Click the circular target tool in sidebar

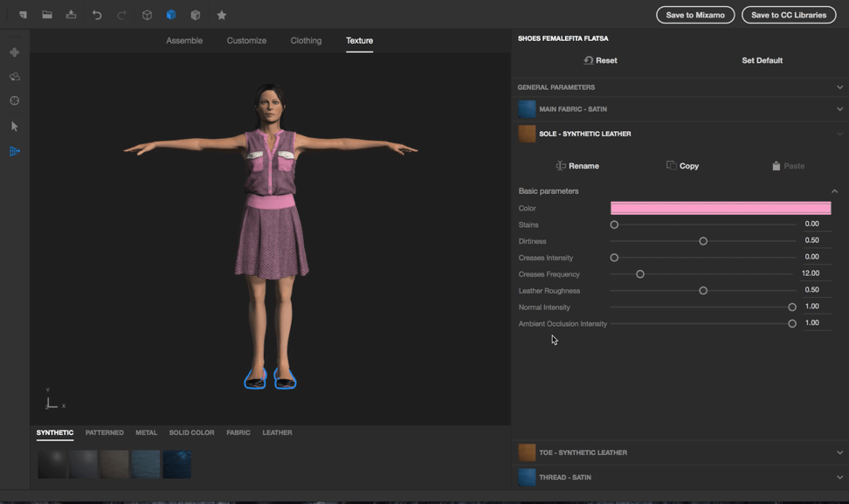(x=15, y=100)
